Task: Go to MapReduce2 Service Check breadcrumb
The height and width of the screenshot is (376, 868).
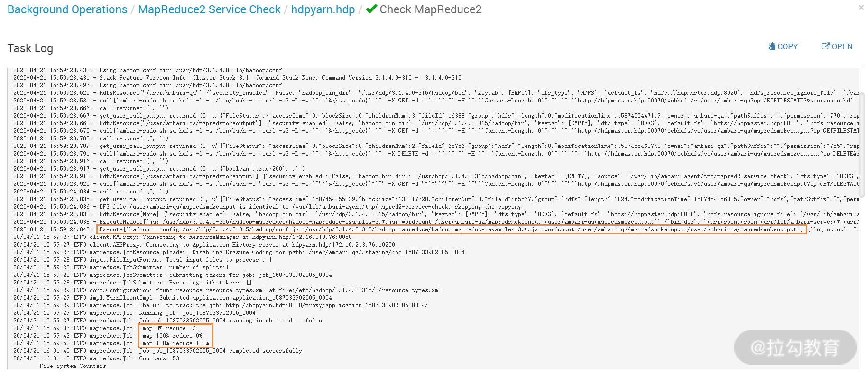Action: click(209, 9)
